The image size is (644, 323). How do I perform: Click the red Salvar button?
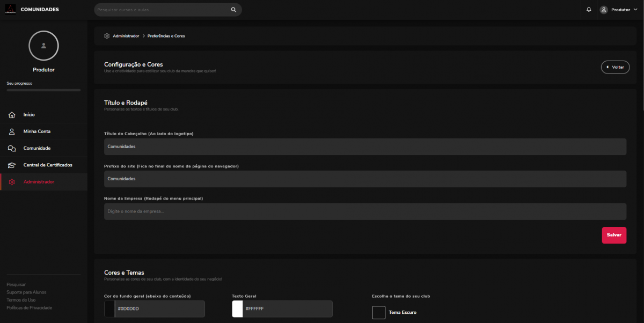click(614, 235)
